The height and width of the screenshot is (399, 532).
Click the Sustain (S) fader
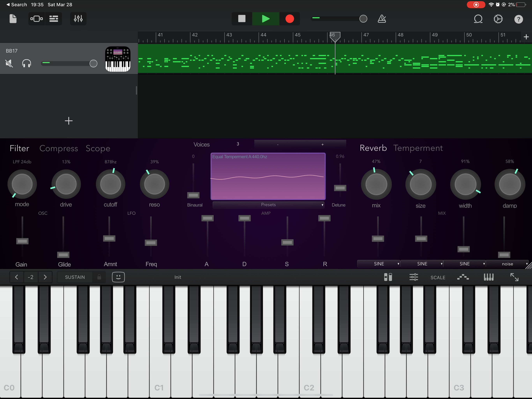click(x=287, y=242)
